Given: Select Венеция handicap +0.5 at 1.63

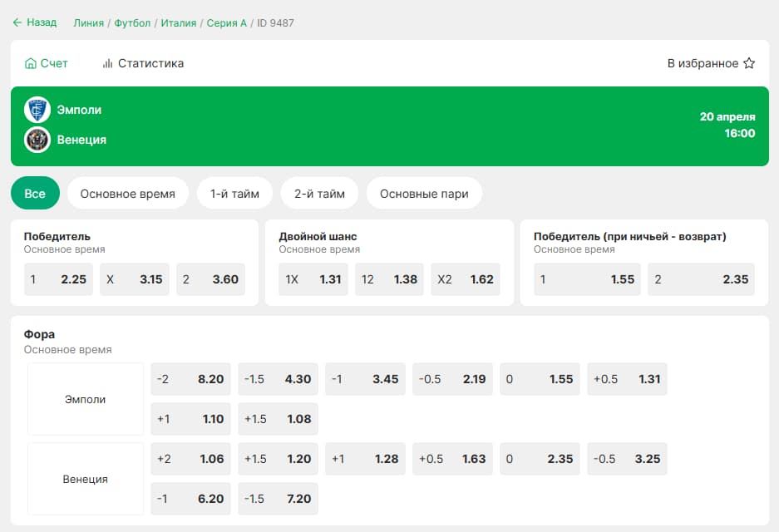Looking at the screenshot, I should pyautogui.click(x=452, y=459).
